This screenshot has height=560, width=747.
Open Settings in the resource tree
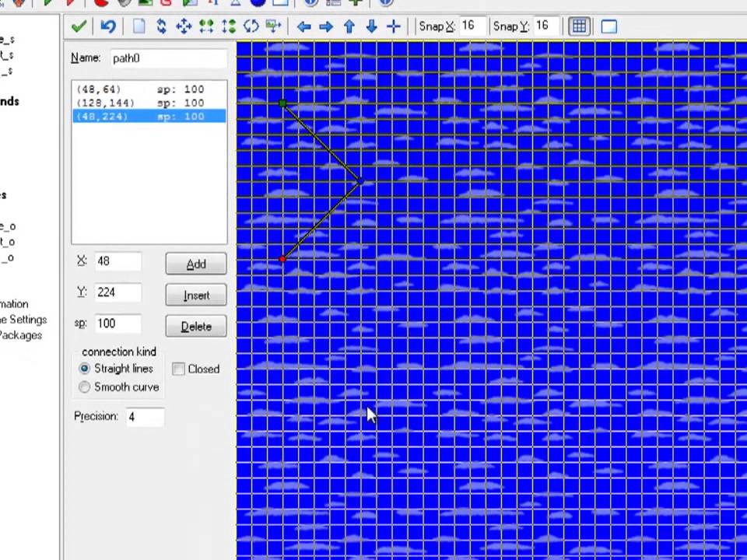(23, 320)
